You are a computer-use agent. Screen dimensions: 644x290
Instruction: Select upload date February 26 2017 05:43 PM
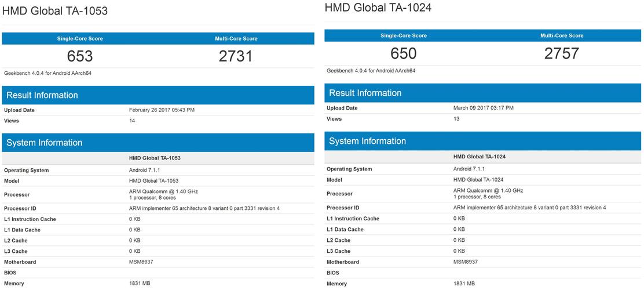[x=161, y=110]
